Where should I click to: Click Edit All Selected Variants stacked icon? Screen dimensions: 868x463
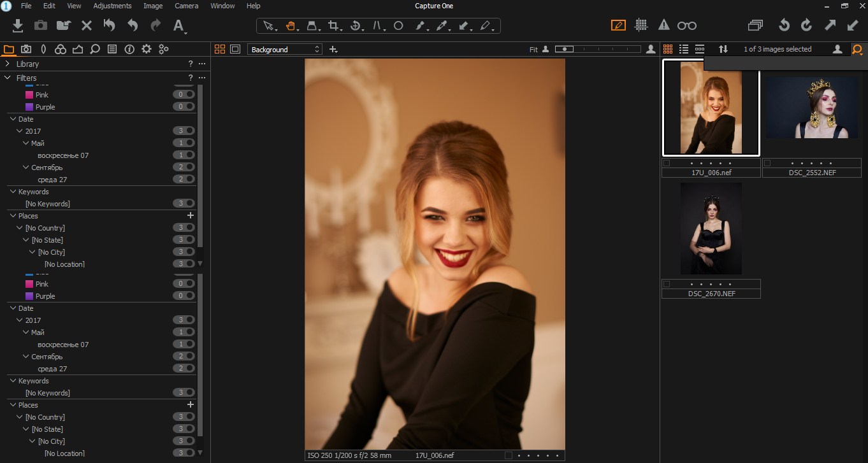click(755, 25)
